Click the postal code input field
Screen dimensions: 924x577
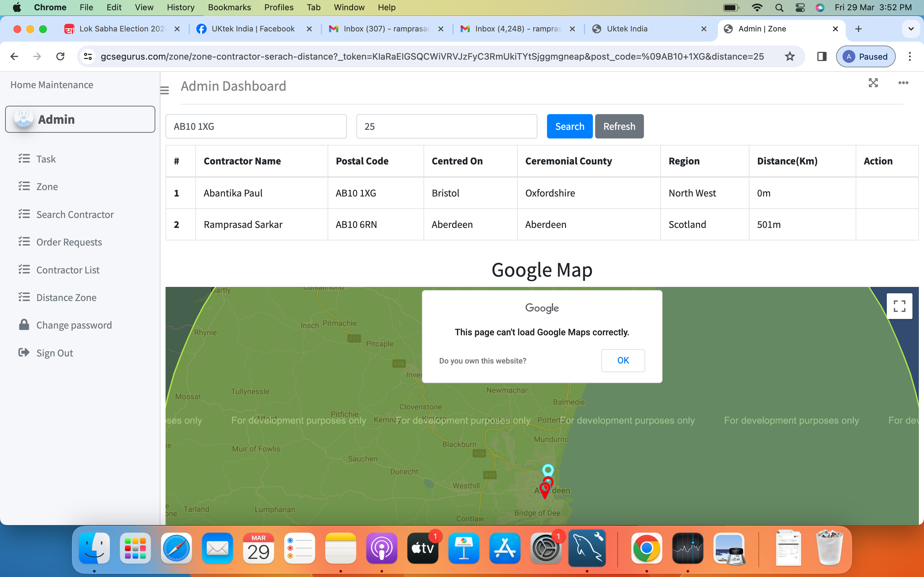click(256, 126)
